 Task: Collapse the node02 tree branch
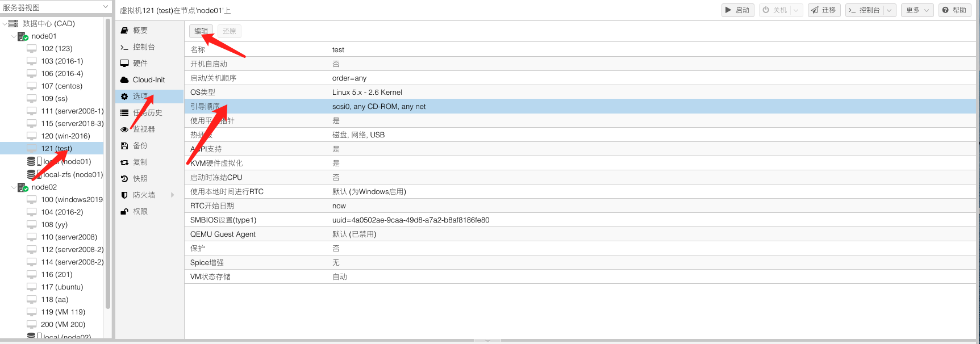pyautogui.click(x=14, y=187)
